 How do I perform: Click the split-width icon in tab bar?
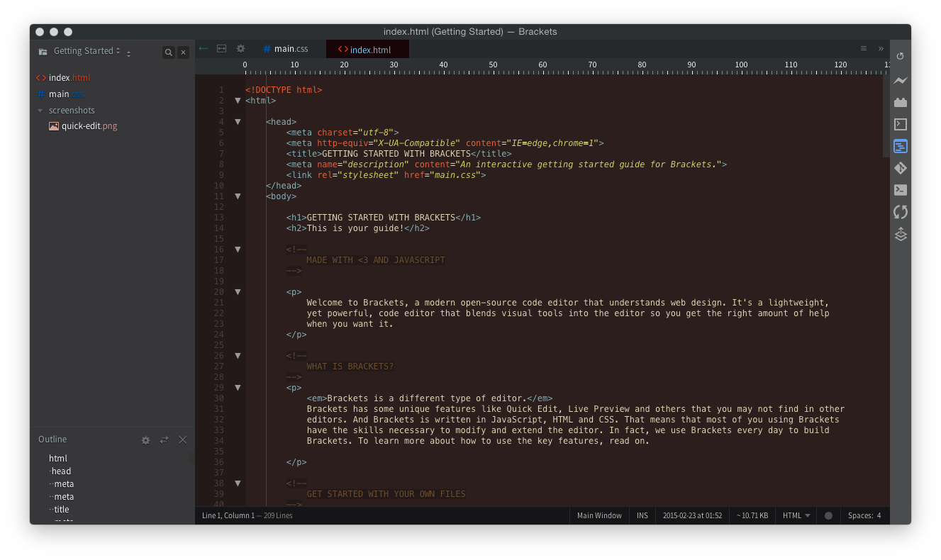click(x=222, y=49)
